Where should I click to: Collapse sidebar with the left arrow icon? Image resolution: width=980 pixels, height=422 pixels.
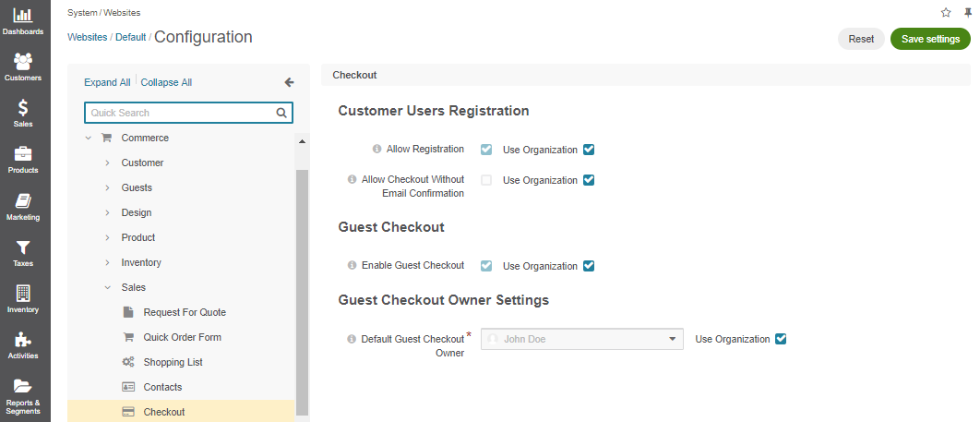[x=289, y=82]
